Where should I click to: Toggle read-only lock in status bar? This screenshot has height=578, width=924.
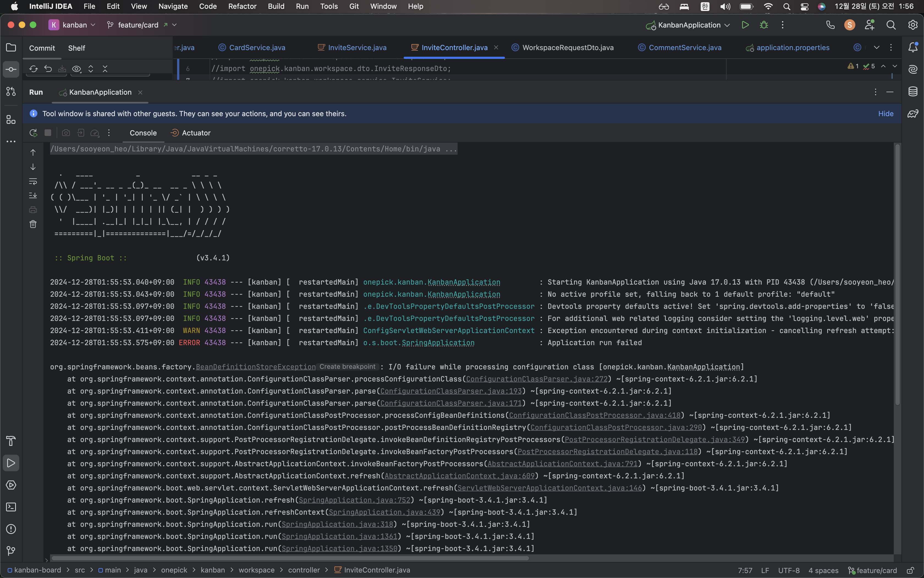coord(910,570)
